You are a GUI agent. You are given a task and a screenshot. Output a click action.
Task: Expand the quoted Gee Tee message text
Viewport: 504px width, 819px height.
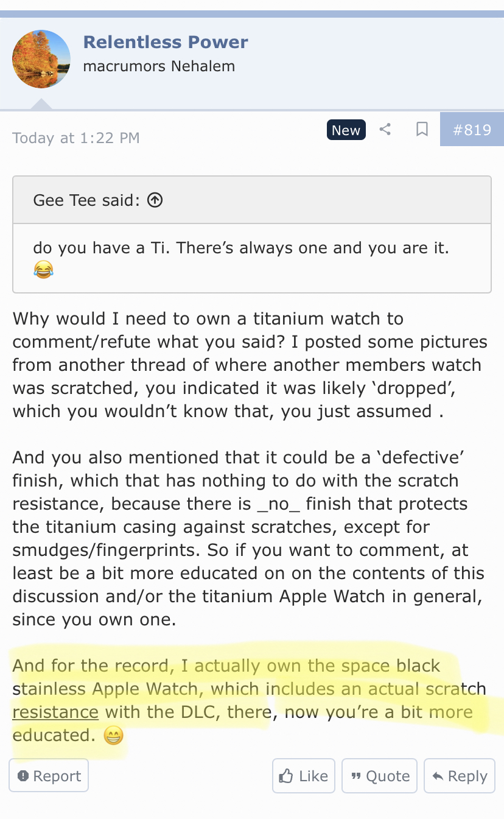pos(252,258)
